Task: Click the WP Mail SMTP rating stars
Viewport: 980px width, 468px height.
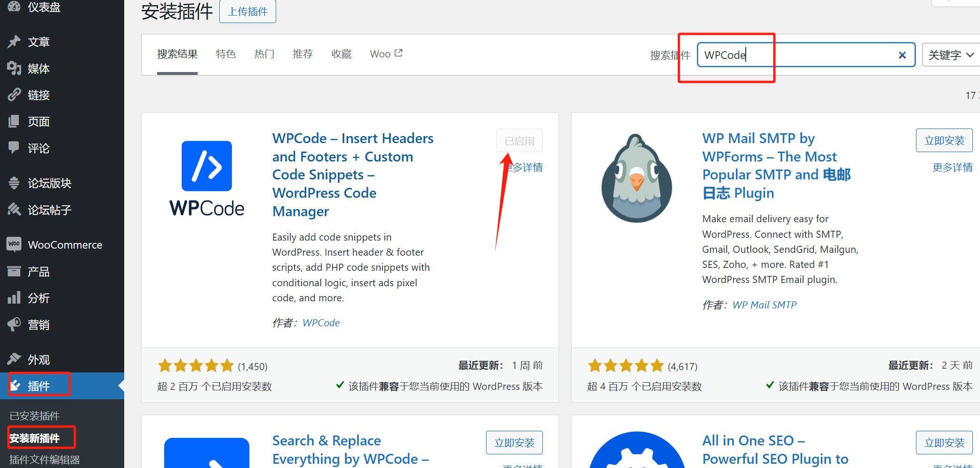Action: point(626,365)
